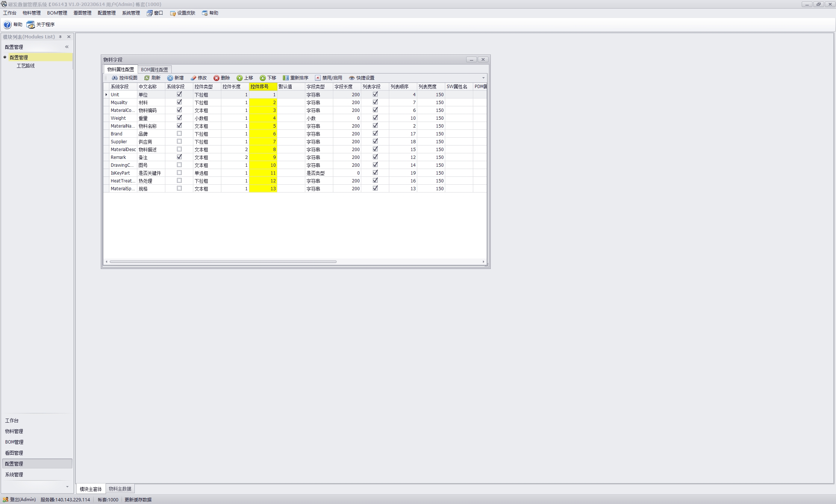Open the 工作台 menu
Image resolution: width=836 pixels, height=504 pixels.
click(x=10, y=13)
